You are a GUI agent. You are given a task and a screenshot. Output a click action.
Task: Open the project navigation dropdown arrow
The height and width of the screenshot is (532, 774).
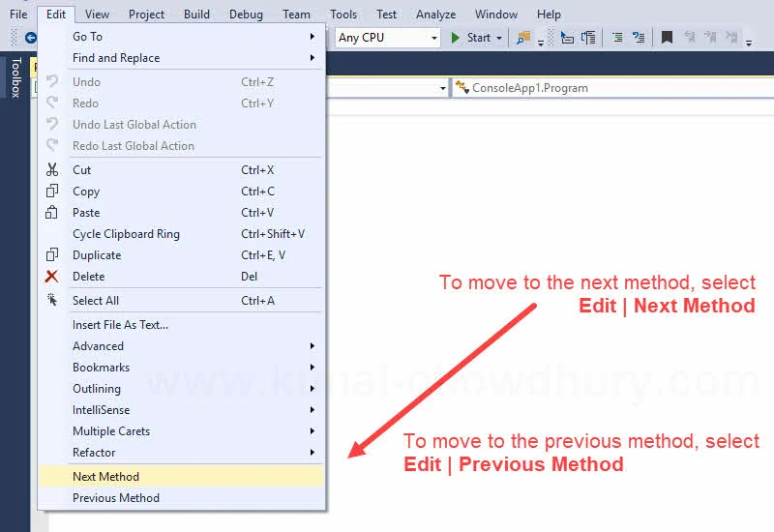[443, 88]
